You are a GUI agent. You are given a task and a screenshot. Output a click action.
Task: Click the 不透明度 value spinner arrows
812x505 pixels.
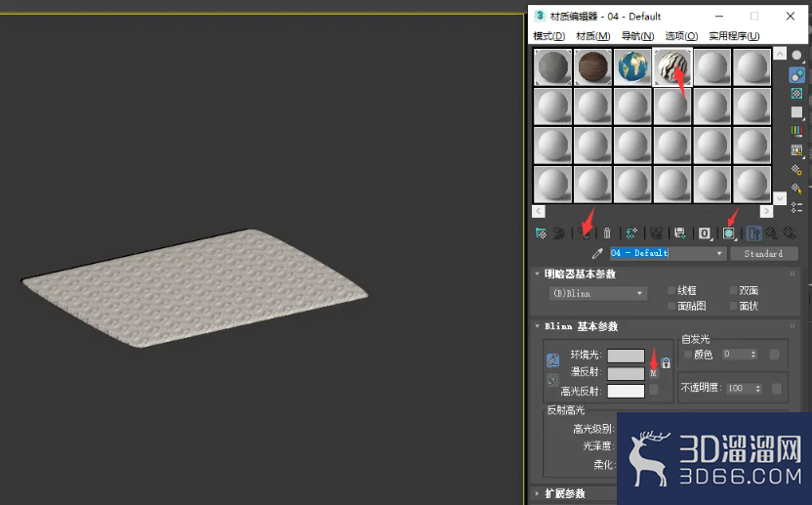[x=758, y=389]
